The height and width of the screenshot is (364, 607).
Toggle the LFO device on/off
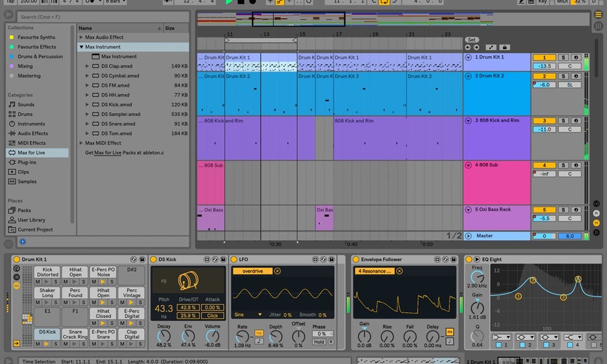coord(234,259)
